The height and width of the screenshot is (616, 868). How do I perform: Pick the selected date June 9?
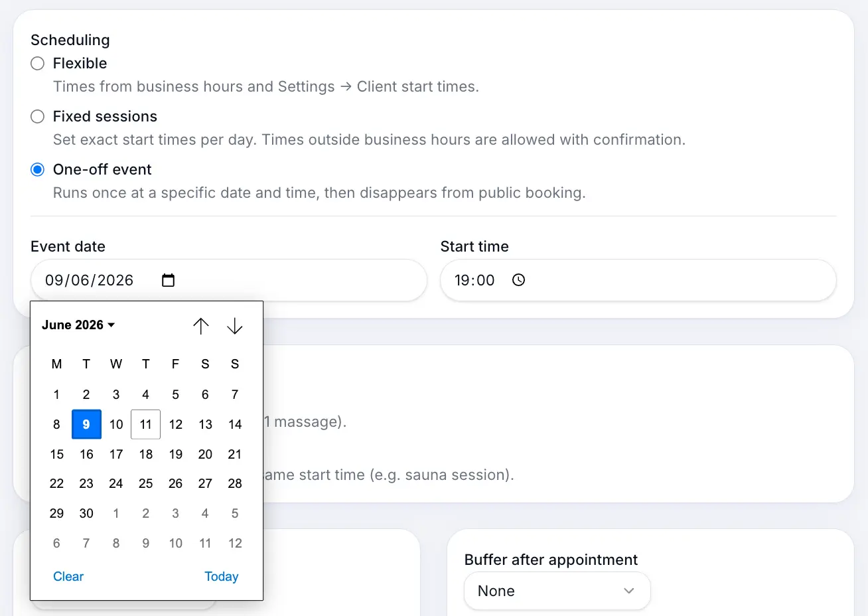(86, 424)
